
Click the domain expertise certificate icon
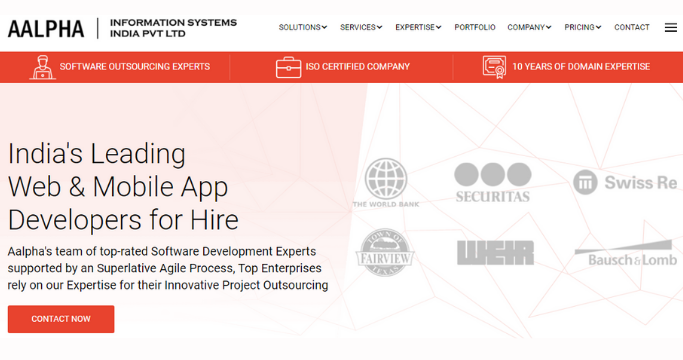(x=494, y=67)
